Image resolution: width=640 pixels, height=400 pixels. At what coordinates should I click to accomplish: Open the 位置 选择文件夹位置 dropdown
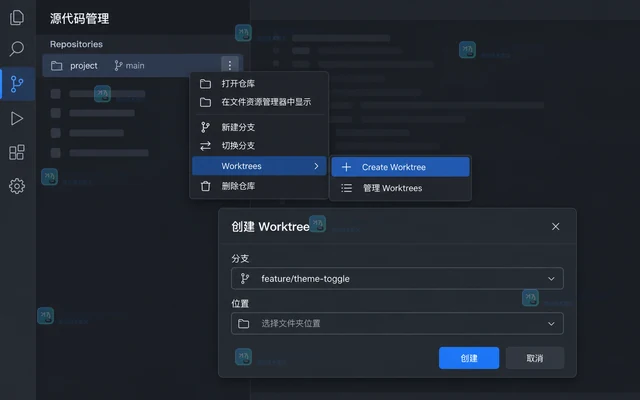[397, 324]
